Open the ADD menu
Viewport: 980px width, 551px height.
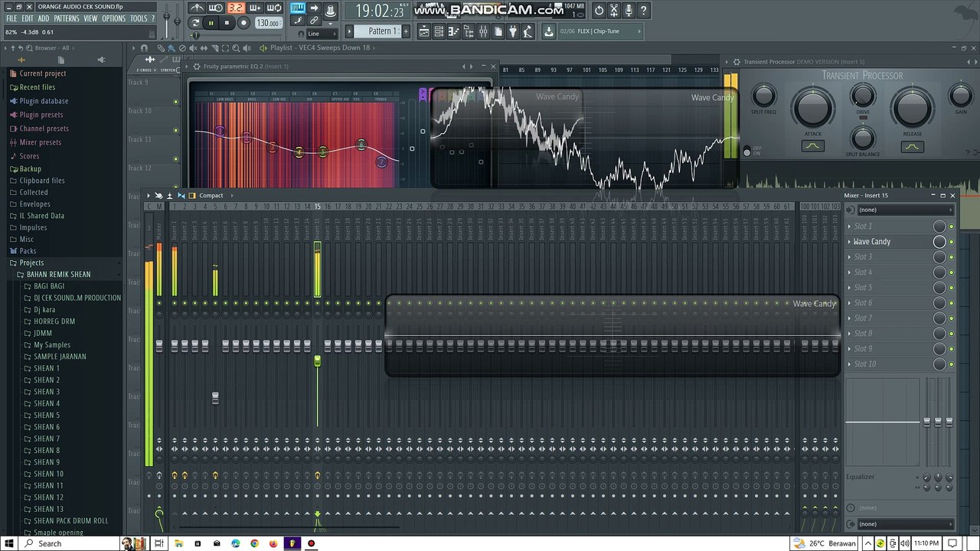pyautogui.click(x=44, y=18)
